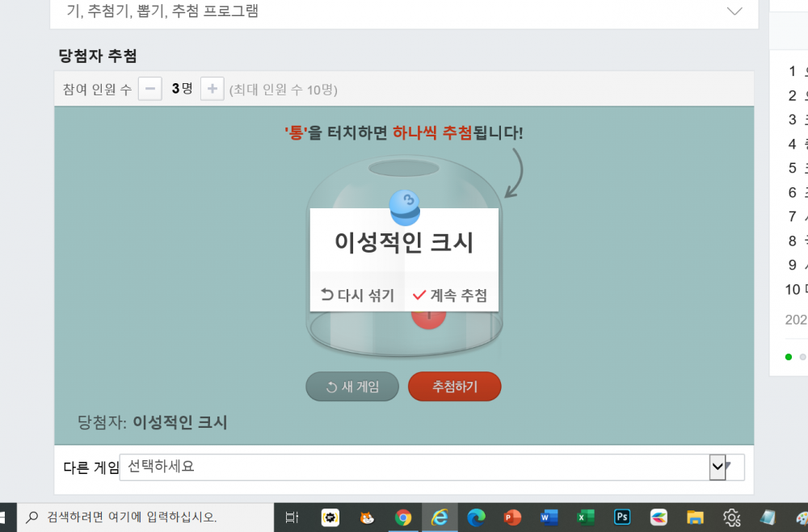Image resolution: width=808 pixels, height=532 pixels.
Task: Select the gray carousel dot in sidebar
Action: (x=802, y=357)
